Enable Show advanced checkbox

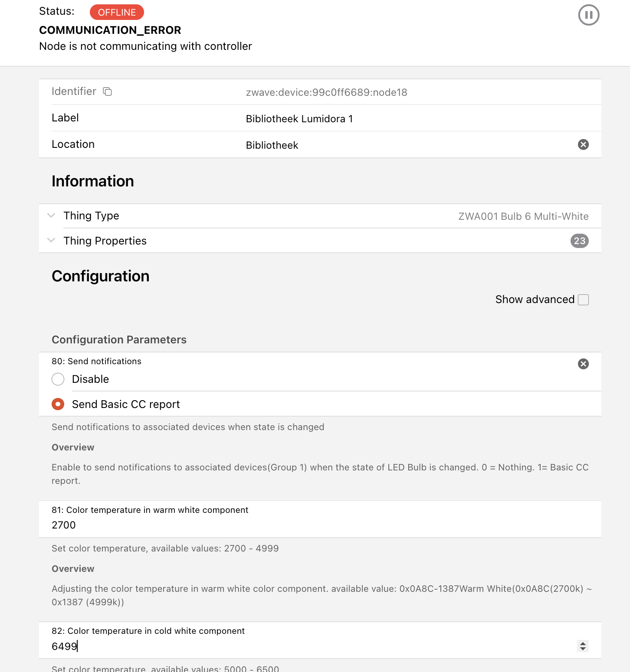tap(583, 300)
